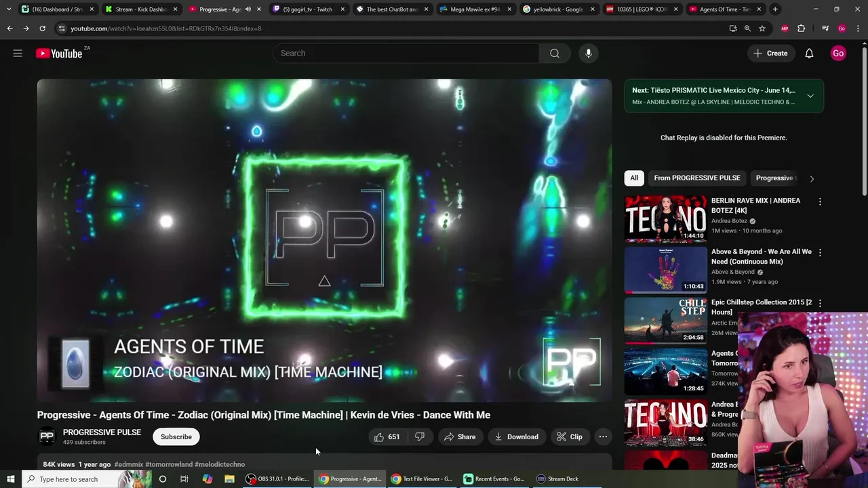Image resolution: width=868 pixels, height=488 pixels.
Task: Switch to the yellowbrick Google tab
Action: 559,9
